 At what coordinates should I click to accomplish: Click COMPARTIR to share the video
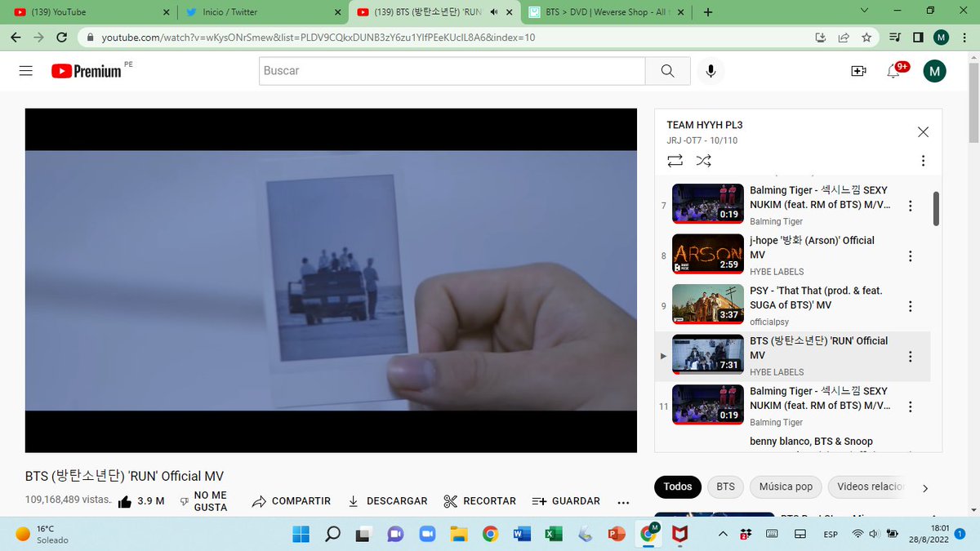point(292,501)
